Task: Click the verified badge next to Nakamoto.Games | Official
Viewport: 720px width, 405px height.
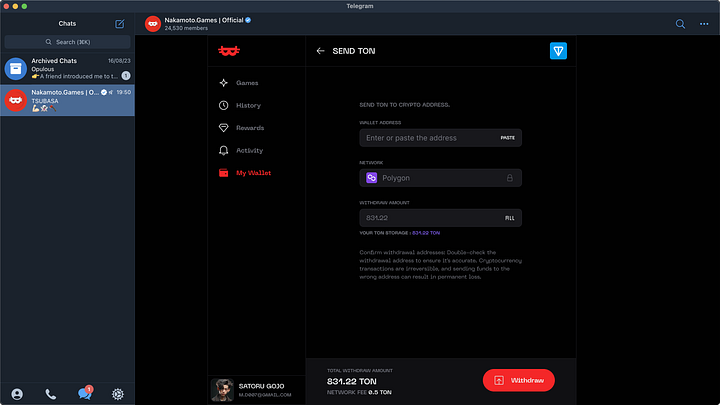Action: pos(248,20)
